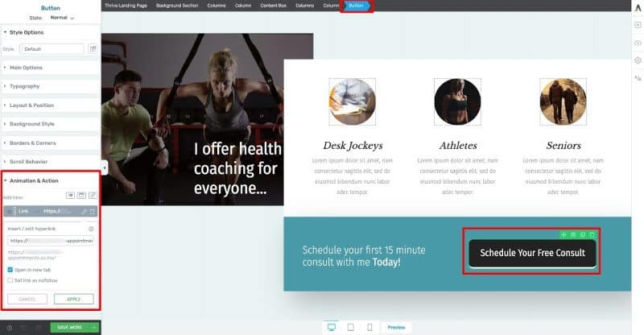The height and width of the screenshot is (335, 644).
Task: Uncheck Open in new tab checkbox
Action: tap(10, 270)
